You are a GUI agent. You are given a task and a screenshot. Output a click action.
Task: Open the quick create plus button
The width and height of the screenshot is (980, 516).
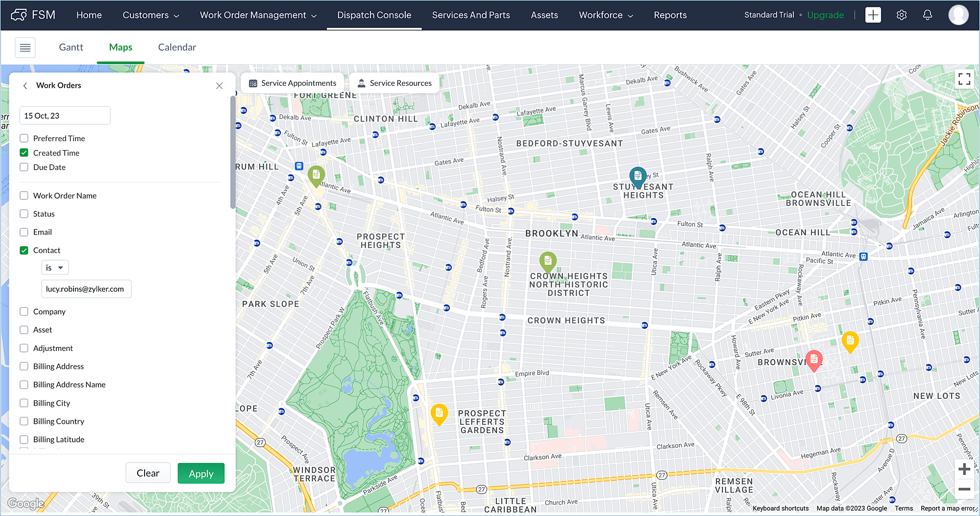[x=873, y=15]
